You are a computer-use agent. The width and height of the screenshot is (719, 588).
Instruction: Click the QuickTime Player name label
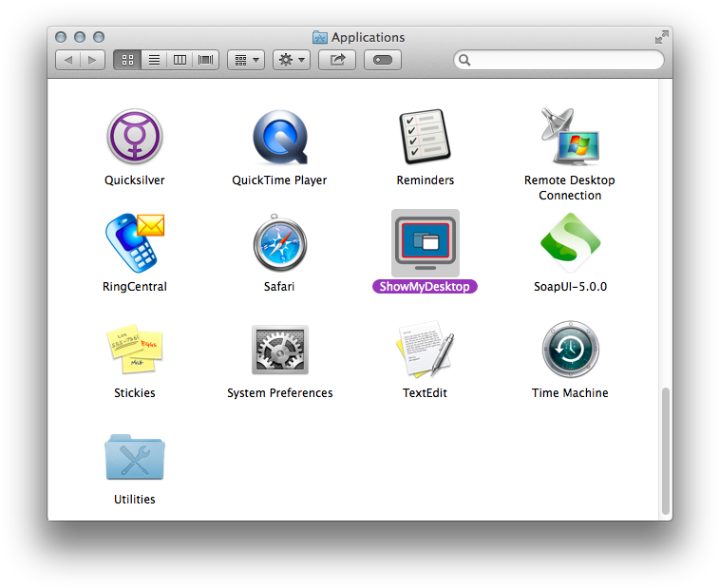(x=279, y=180)
